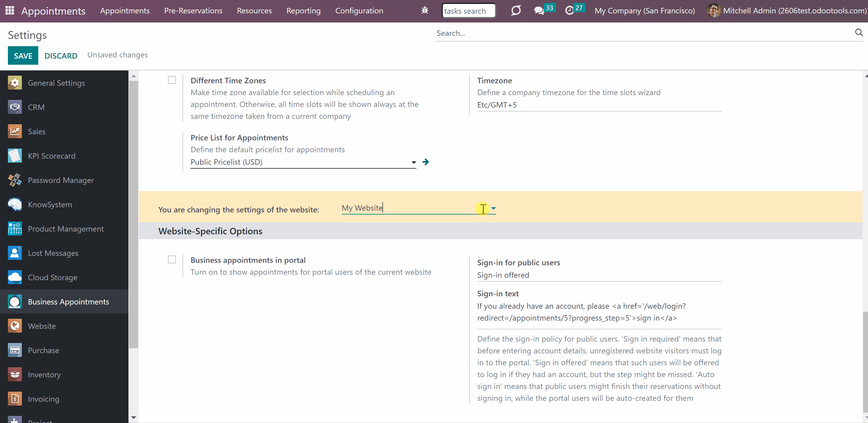The height and width of the screenshot is (423, 868).
Task: Select Inventory sidebar tab
Action: tap(64, 374)
